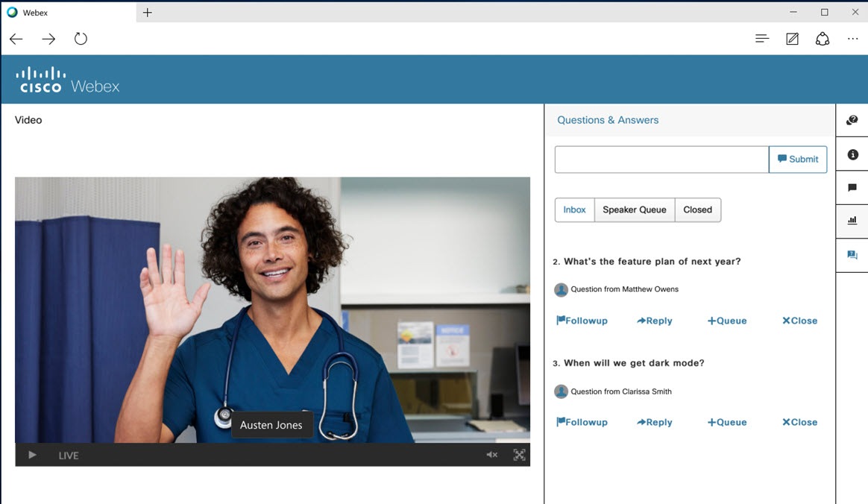Viewport: 868px width, 504px height.
Task: Mute the live video audio
Action: coord(491,455)
